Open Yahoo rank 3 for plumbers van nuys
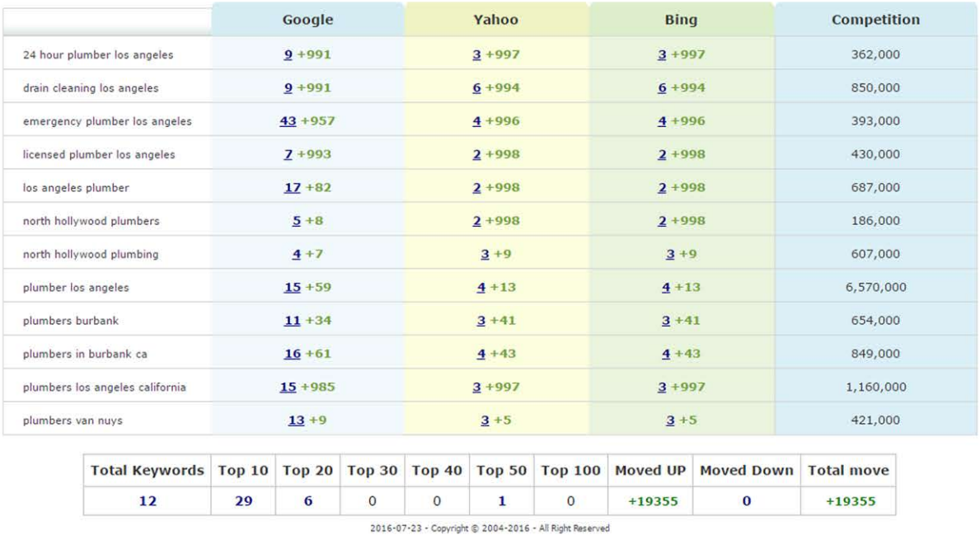The image size is (980, 540). [x=485, y=420]
